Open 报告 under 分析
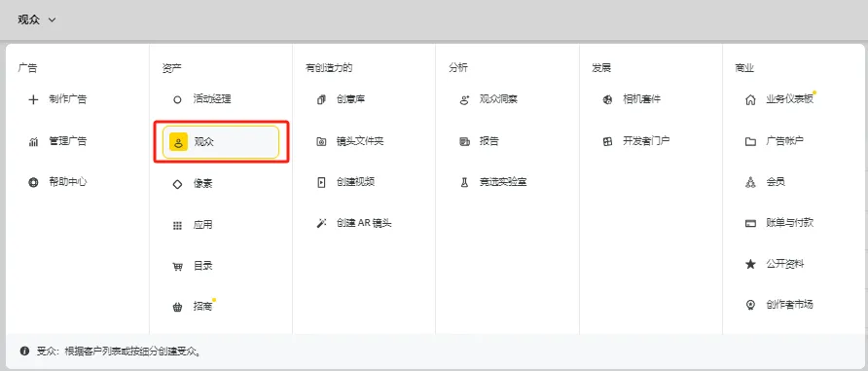The image size is (868, 371). point(489,141)
